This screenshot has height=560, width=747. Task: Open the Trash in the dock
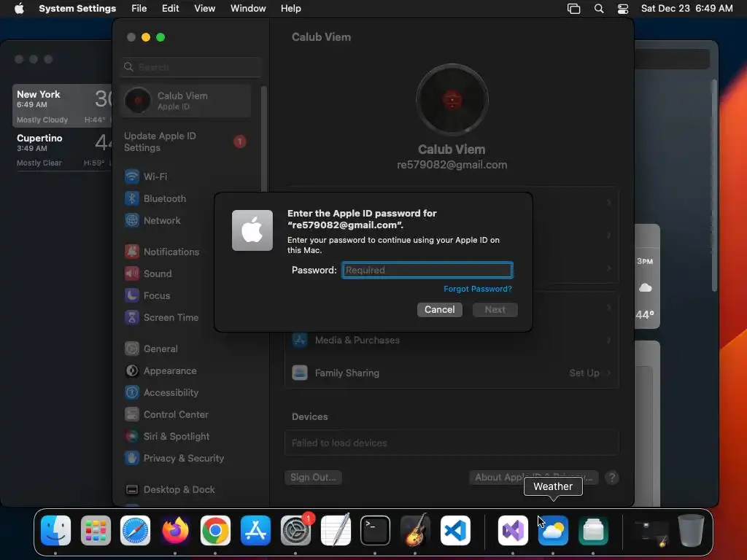click(x=691, y=530)
